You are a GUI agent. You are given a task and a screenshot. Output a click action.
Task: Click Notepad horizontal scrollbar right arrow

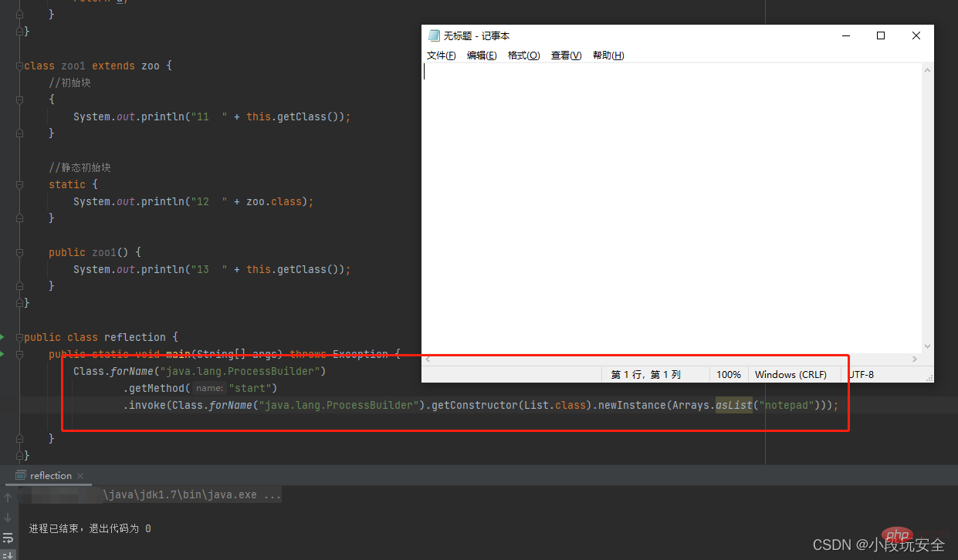pos(916,359)
